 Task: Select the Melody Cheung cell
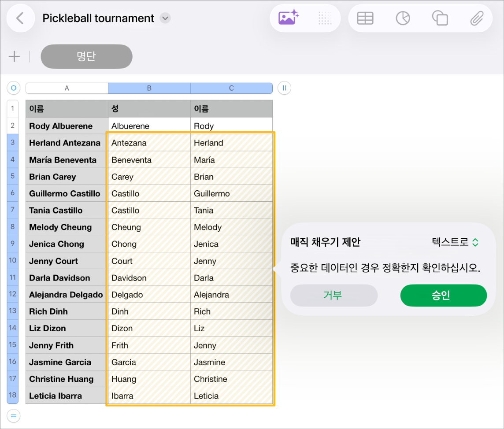[x=67, y=227]
